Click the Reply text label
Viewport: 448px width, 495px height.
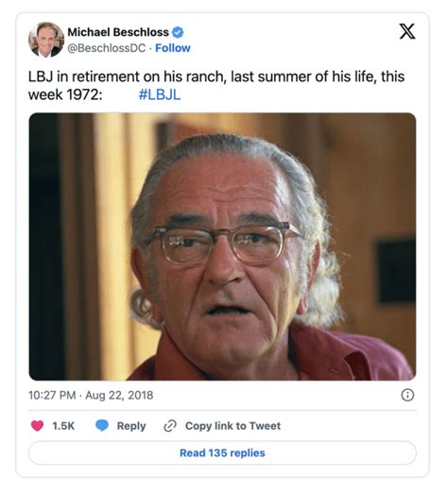pos(131,426)
